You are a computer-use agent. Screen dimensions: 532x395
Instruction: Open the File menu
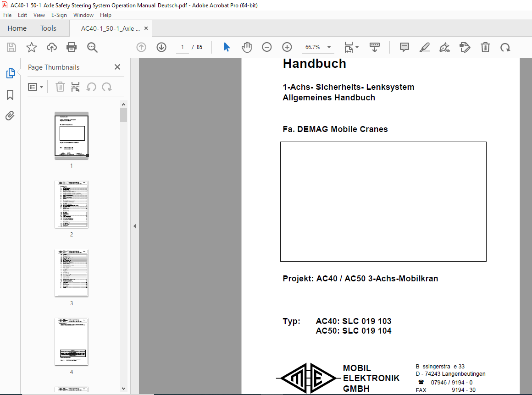(7, 15)
